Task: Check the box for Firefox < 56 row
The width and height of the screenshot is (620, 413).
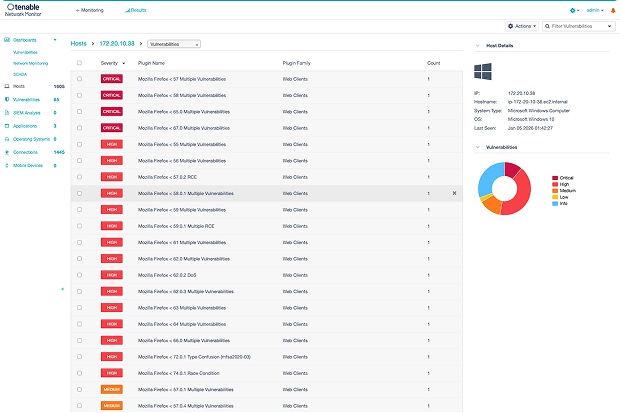Action: [x=79, y=161]
